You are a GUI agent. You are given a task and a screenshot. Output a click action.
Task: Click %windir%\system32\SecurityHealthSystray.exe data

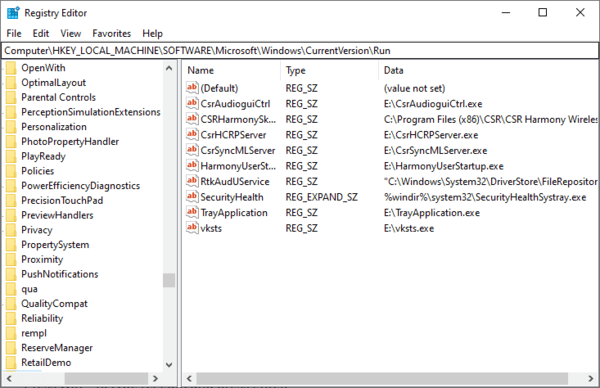485,197
